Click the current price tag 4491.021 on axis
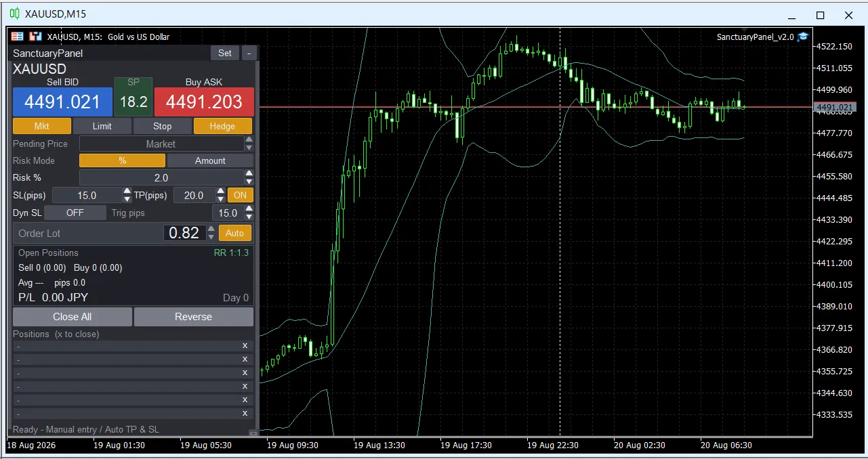This screenshot has width=868, height=459. point(835,107)
